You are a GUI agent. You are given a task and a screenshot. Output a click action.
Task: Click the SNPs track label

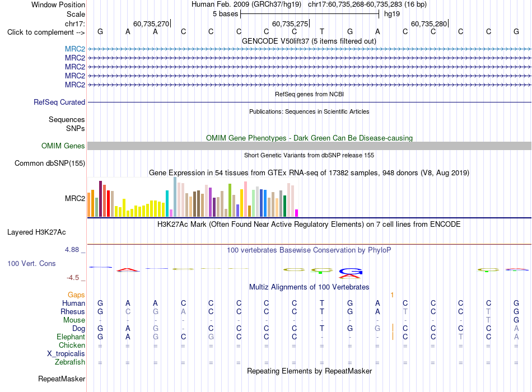point(76,128)
